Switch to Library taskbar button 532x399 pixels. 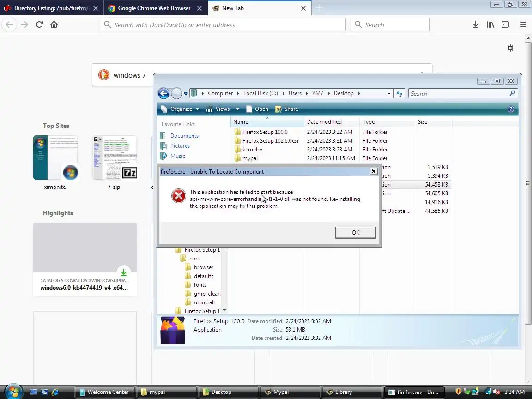[x=351, y=392]
